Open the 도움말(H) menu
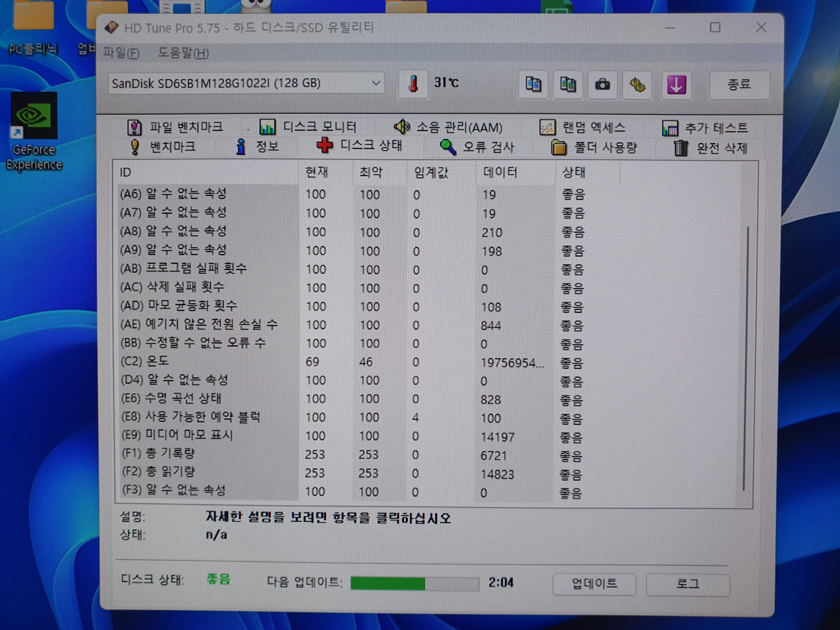 (x=183, y=53)
